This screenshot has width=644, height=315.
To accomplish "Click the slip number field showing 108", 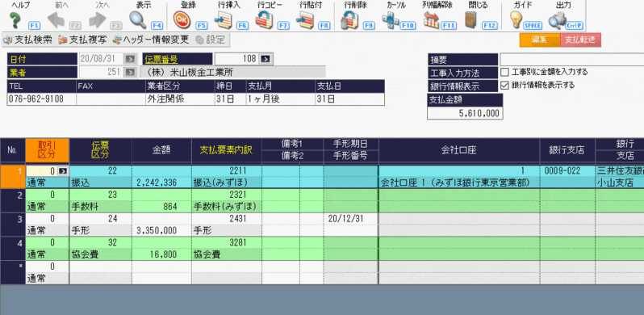I will (237, 59).
